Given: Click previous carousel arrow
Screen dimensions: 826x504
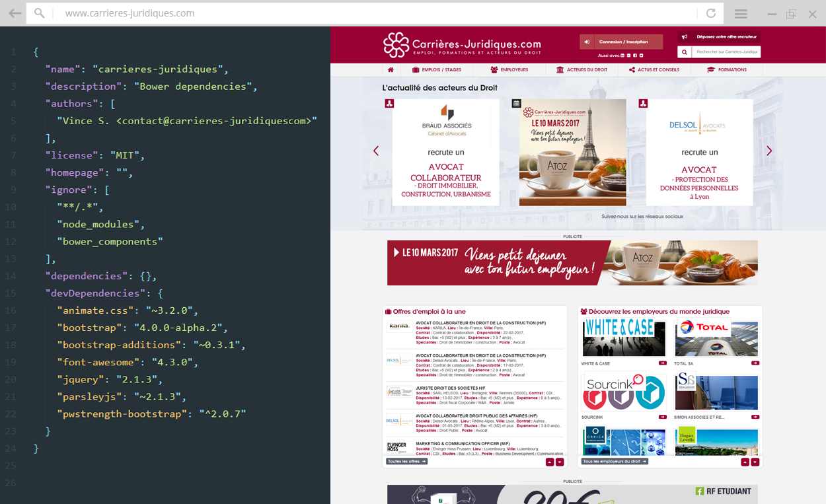Looking at the screenshot, I should 376,151.
